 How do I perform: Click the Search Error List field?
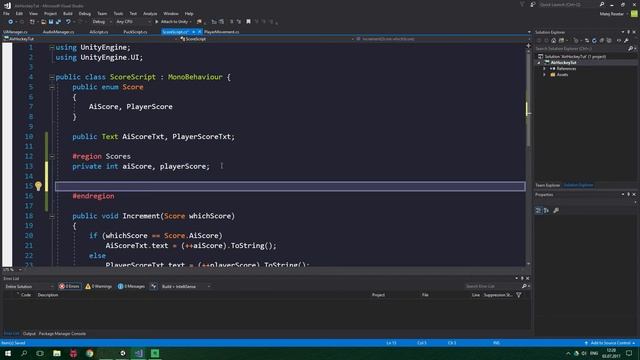pyautogui.click(x=493, y=287)
